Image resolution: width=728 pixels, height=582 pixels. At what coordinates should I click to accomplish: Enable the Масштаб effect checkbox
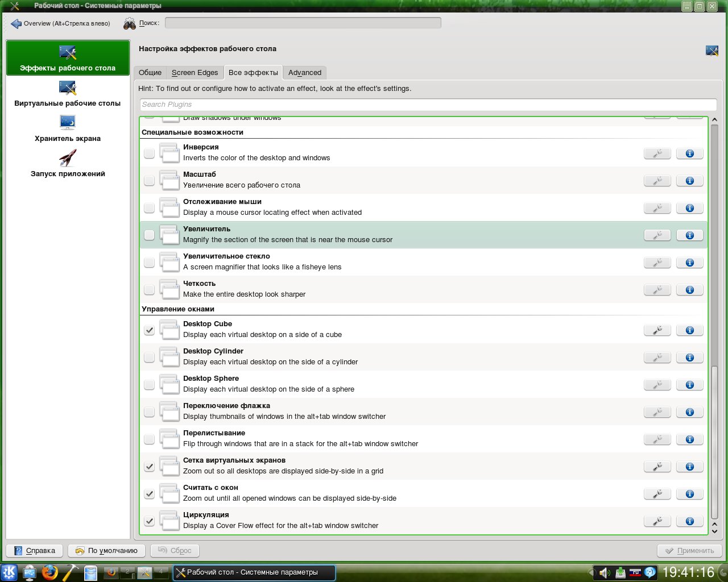149,181
